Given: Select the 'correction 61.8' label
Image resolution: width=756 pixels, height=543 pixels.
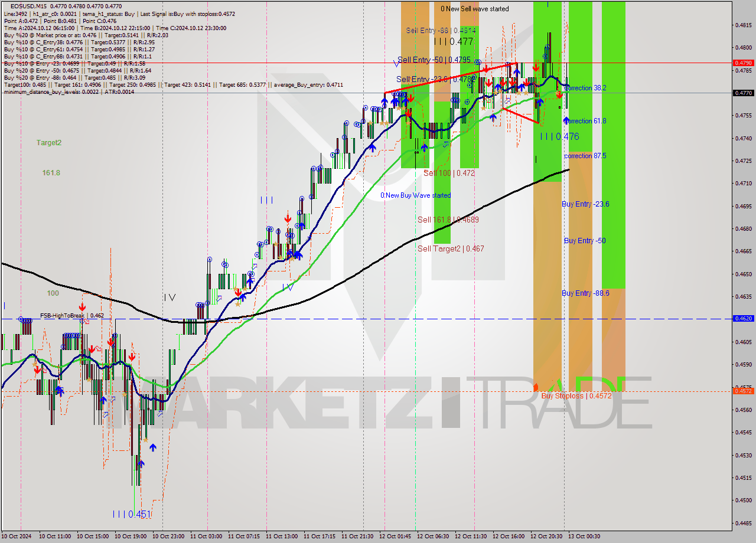Looking at the screenshot, I should (585, 121).
